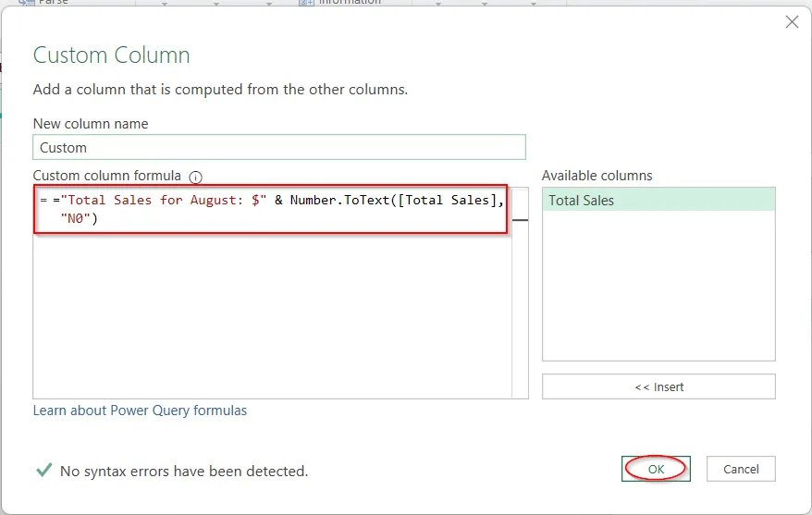Click the formula info icon

tap(195, 178)
